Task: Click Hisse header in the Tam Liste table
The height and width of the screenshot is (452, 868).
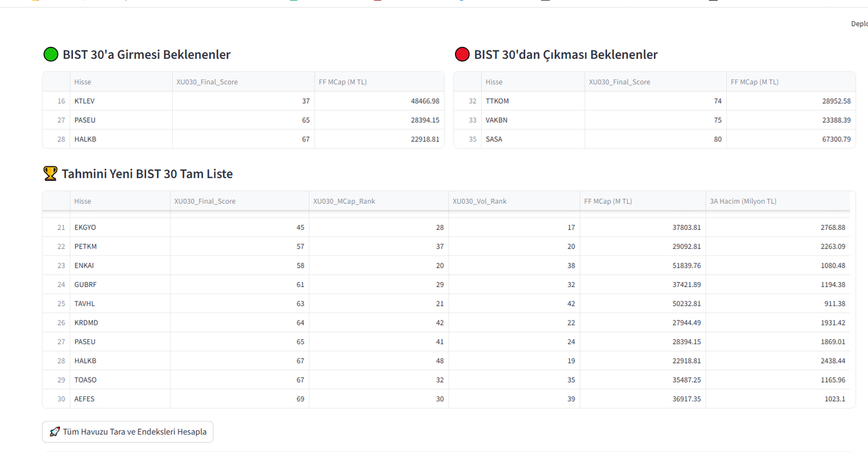Action: point(120,201)
